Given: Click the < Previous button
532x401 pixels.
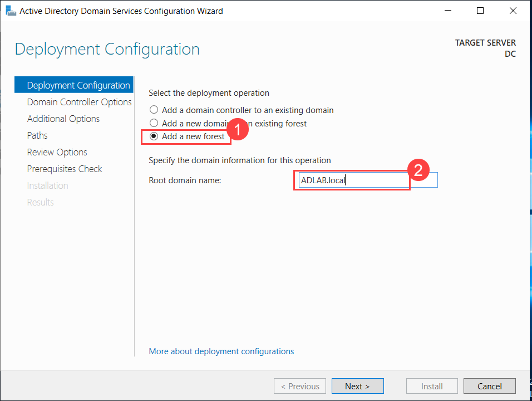Looking at the screenshot, I should (x=300, y=386).
